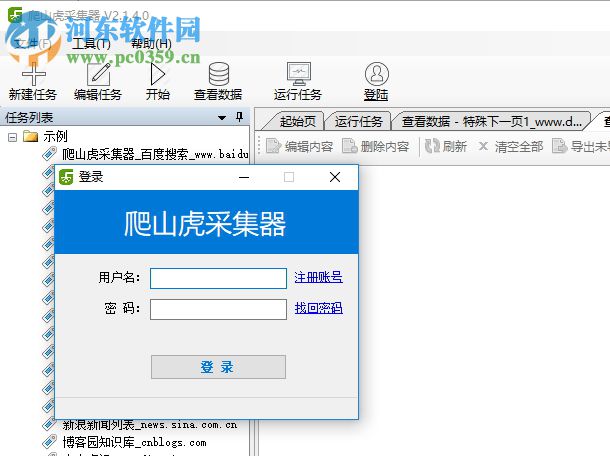The image size is (610, 456).
Task: Click the 登录 button in login dialog
Action: coord(218,367)
